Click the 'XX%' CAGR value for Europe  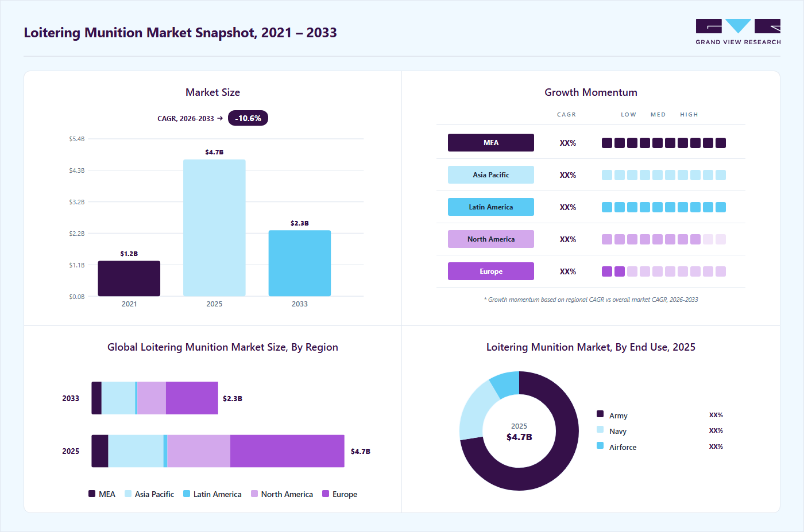[x=568, y=271]
